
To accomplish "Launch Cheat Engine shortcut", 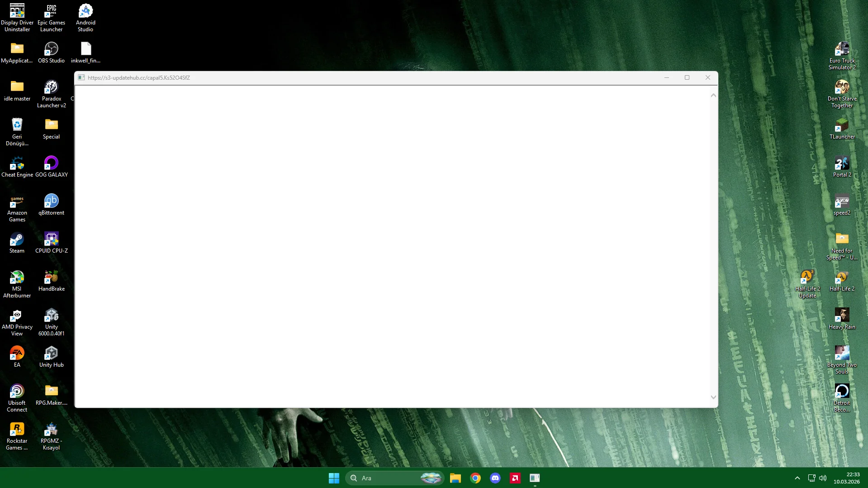I will click(17, 167).
